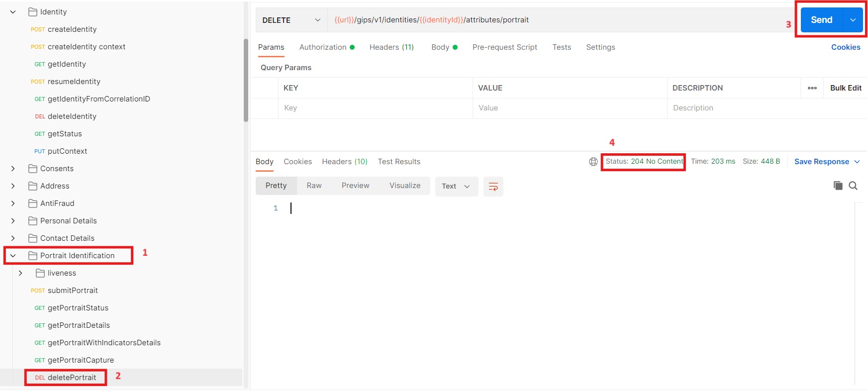
Task: Open GET getPortraitStatus request
Action: (x=71, y=308)
